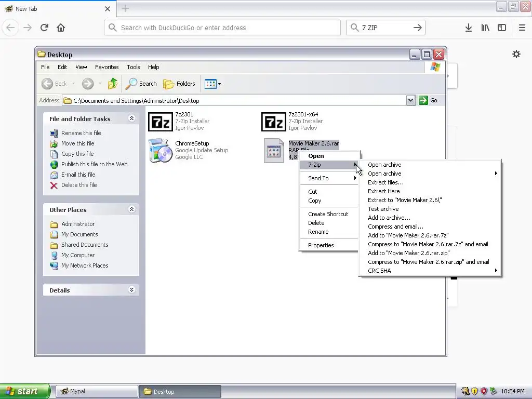The image size is (532, 399).
Task: Expand the Details panel
Action: (131, 290)
